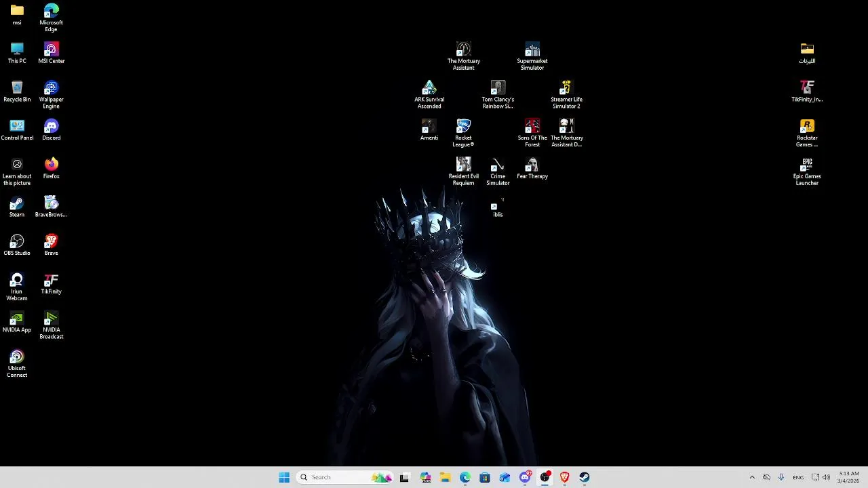Image resolution: width=868 pixels, height=488 pixels.
Task: Open Tom Clancy's Rainbow Six shortcut
Action: [498, 95]
